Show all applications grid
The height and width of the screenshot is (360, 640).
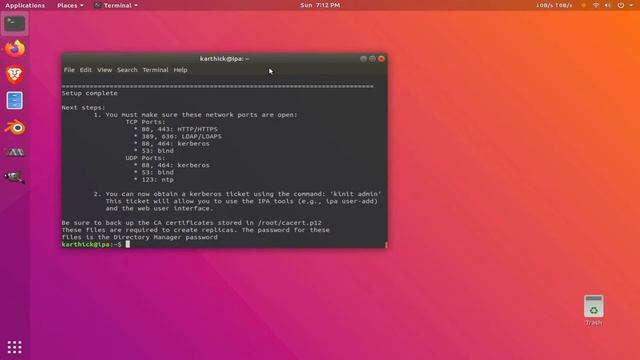(15, 347)
